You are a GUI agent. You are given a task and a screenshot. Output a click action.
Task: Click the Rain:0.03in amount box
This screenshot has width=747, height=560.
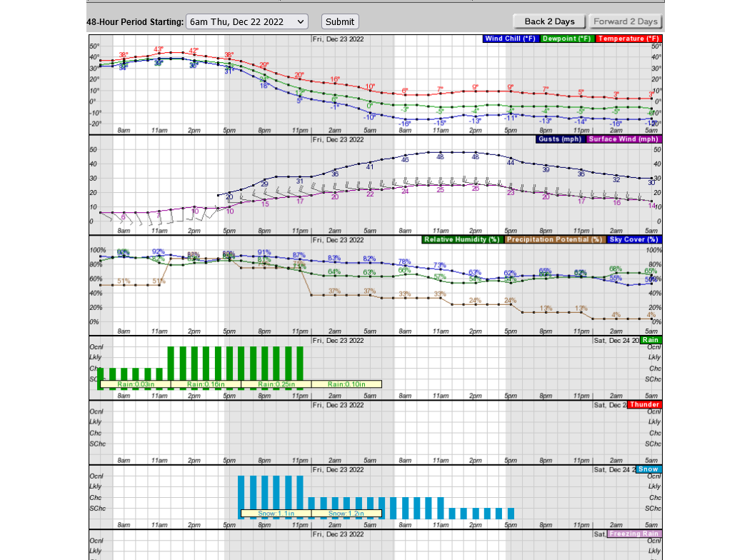136,384
